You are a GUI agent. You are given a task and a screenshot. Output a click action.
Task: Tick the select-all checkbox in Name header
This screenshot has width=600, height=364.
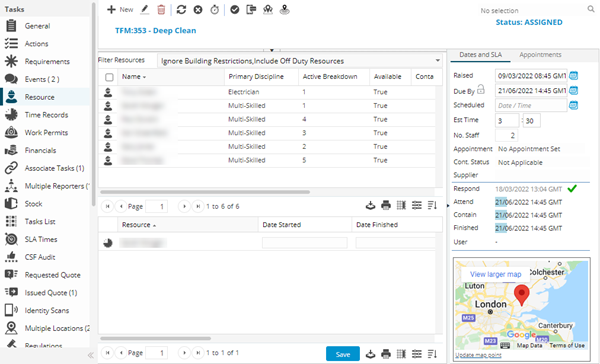pyautogui.click(x=109, y=77)
